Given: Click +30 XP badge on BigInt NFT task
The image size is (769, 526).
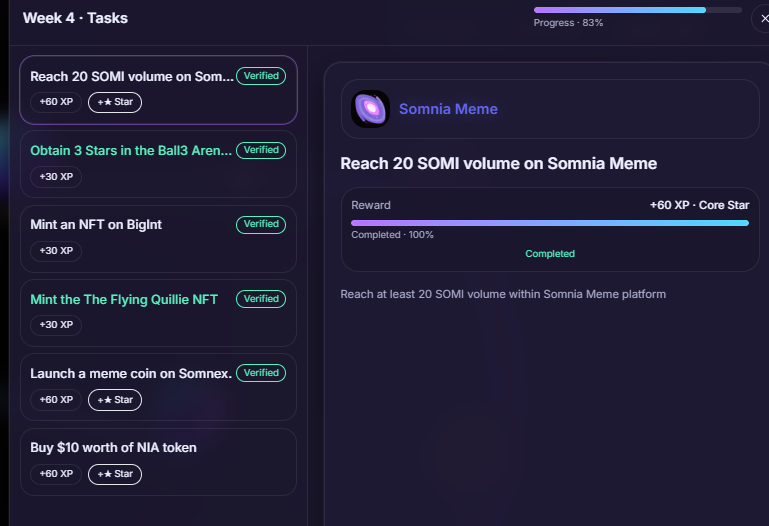Looking at the screenshot, I should [x=56, y=250].
